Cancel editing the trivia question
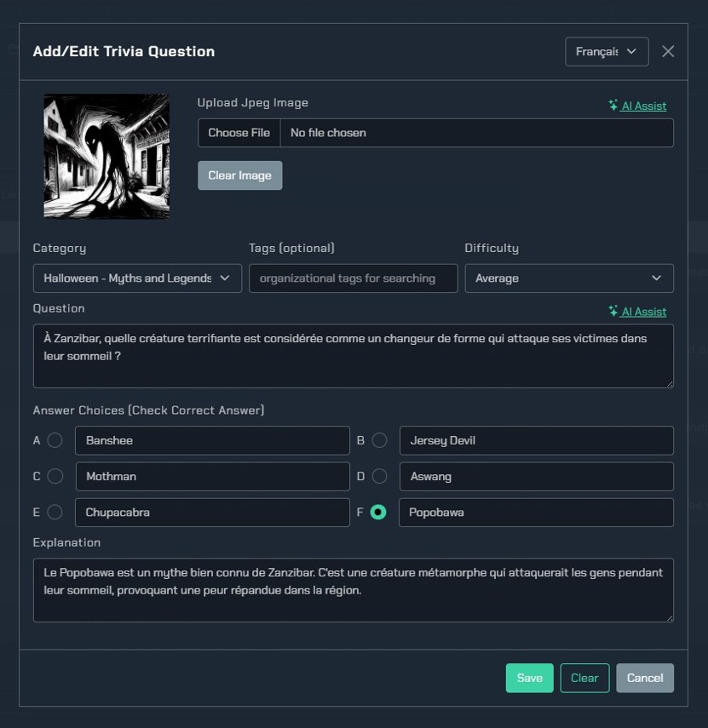This screenshot has width=708, height=728. pos(644,678)
